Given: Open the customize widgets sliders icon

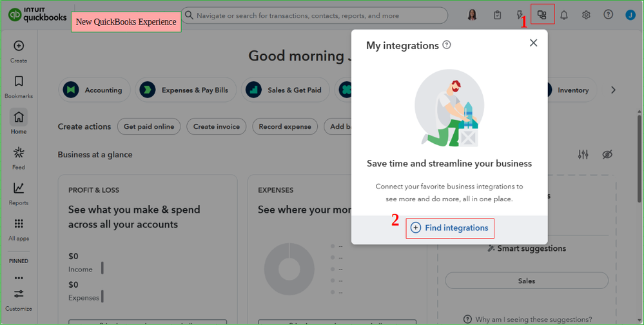Looking at the screenshot, I should pyautogui.click(x=583, y=155).
